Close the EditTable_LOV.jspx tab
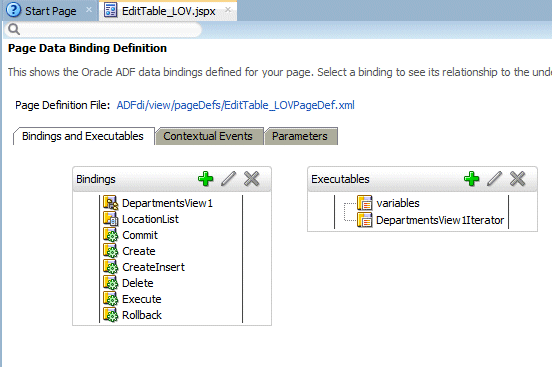 228,10
